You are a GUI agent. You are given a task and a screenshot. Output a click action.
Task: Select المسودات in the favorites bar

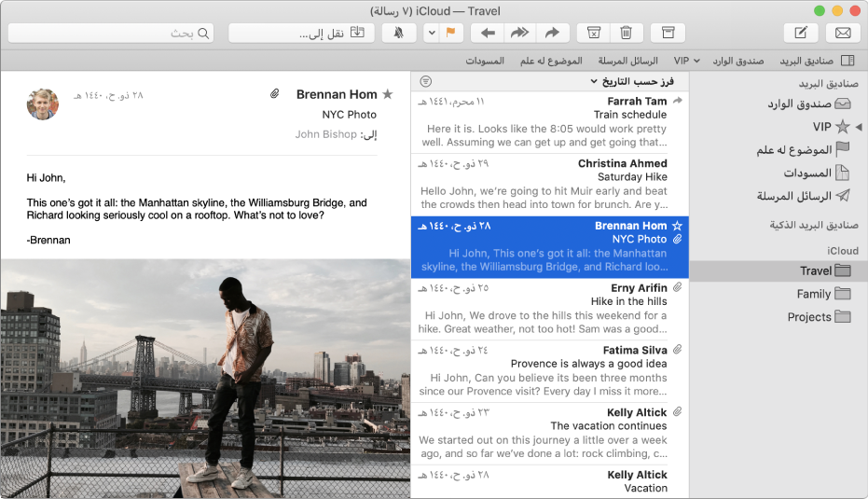pos(485,61)
